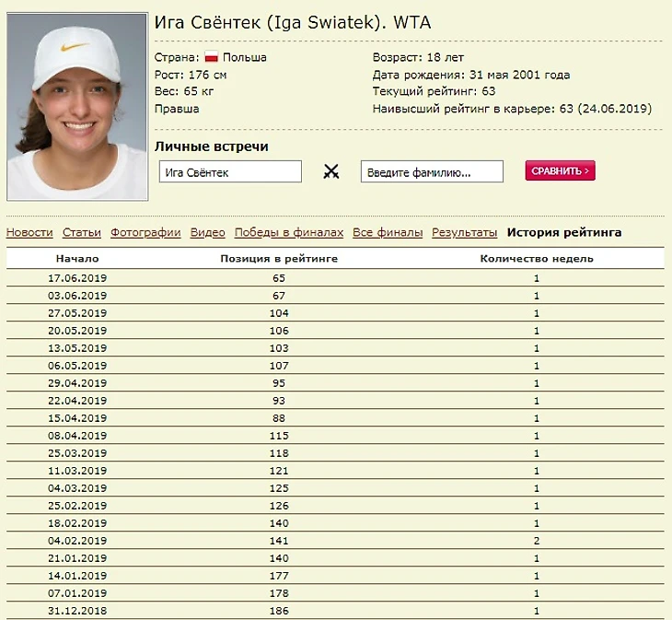Open the Новости tab
672x620 pixels.
(29, 233)
